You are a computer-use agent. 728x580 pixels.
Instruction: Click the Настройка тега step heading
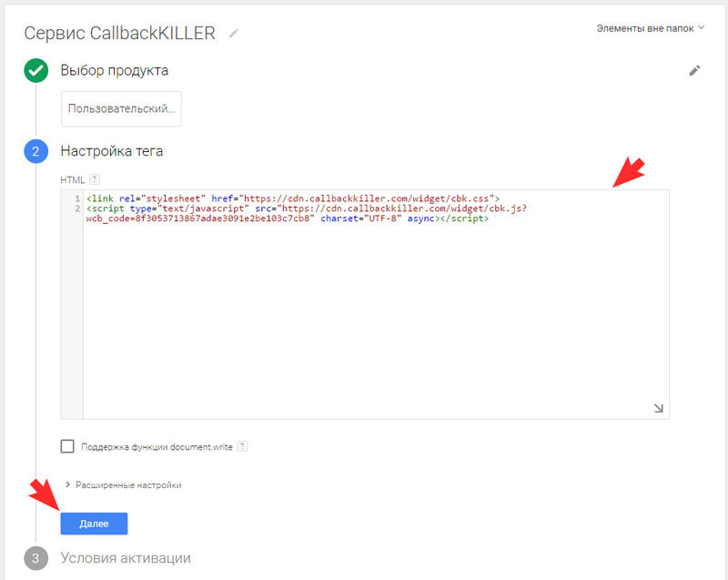click(111, 151)
